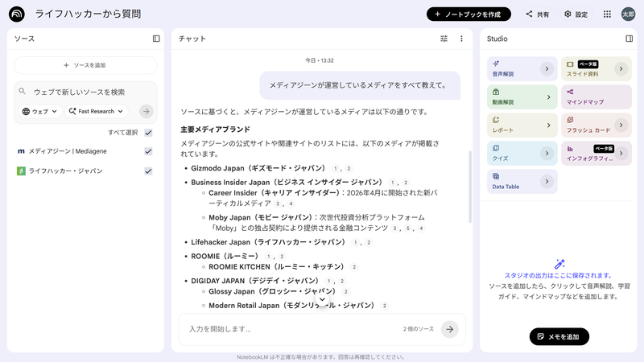Viewport: 644px width, 362px height.
Task: Open the Google apps grid icon
Action: tap(607, 14)
